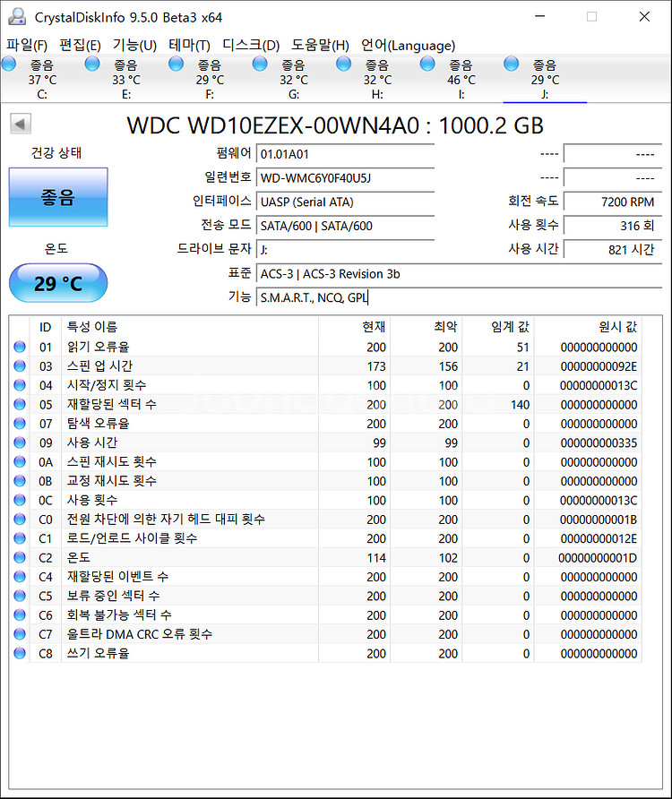Open the 기능(U) menu
The height and width of the screenshot is (799, 672).
(134, 46)
